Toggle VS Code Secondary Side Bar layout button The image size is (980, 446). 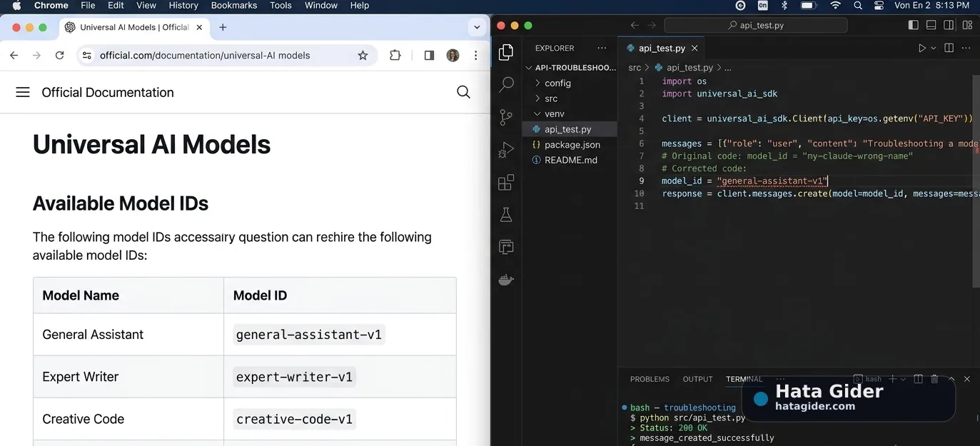pyautogui.click(x=949, y=25)
